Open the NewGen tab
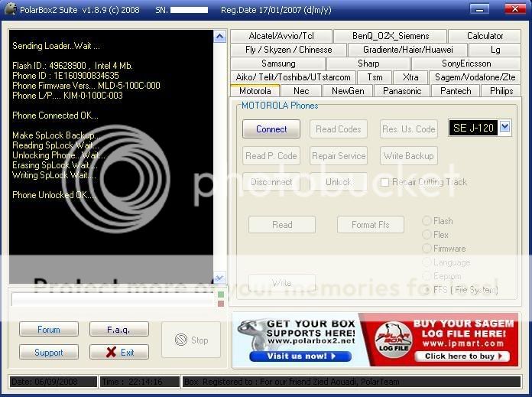This screenshot has width=532, height=397. tap(348, 91)
